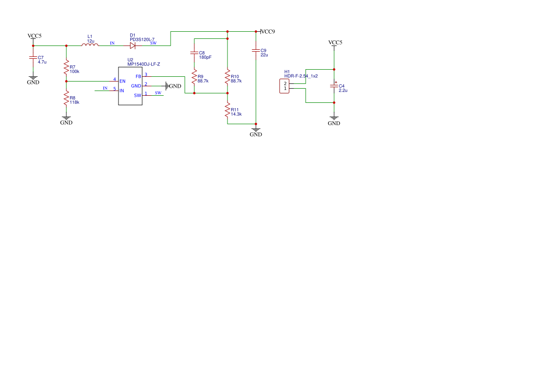This screenshot has height=392, width=554.
Task: Click the 14.3k value text of R11
Action: (236, 114)
